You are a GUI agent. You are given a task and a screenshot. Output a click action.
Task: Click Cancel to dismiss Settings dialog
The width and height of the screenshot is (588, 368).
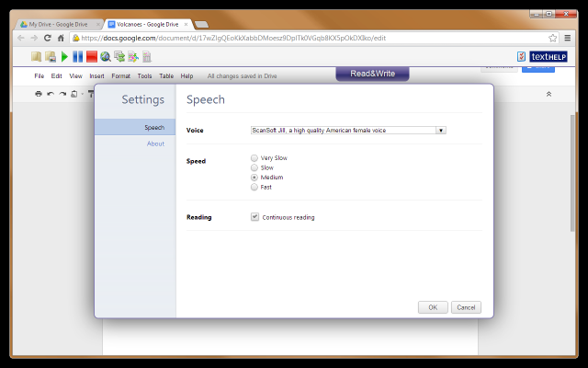466,307
